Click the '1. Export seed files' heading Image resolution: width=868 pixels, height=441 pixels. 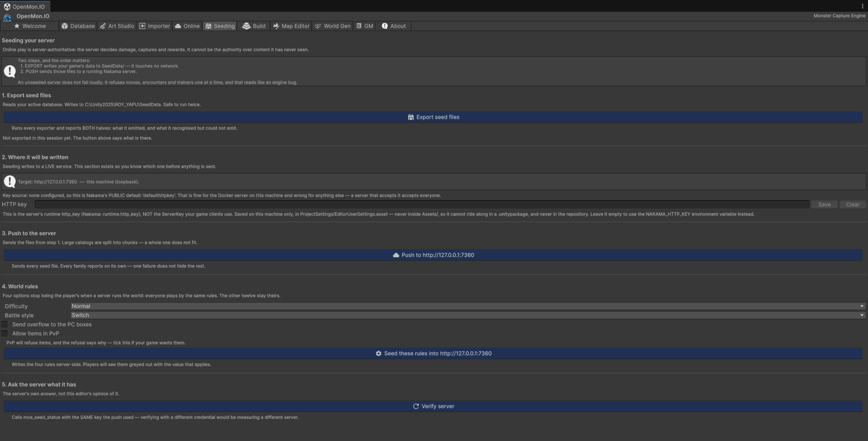point(26,96)
